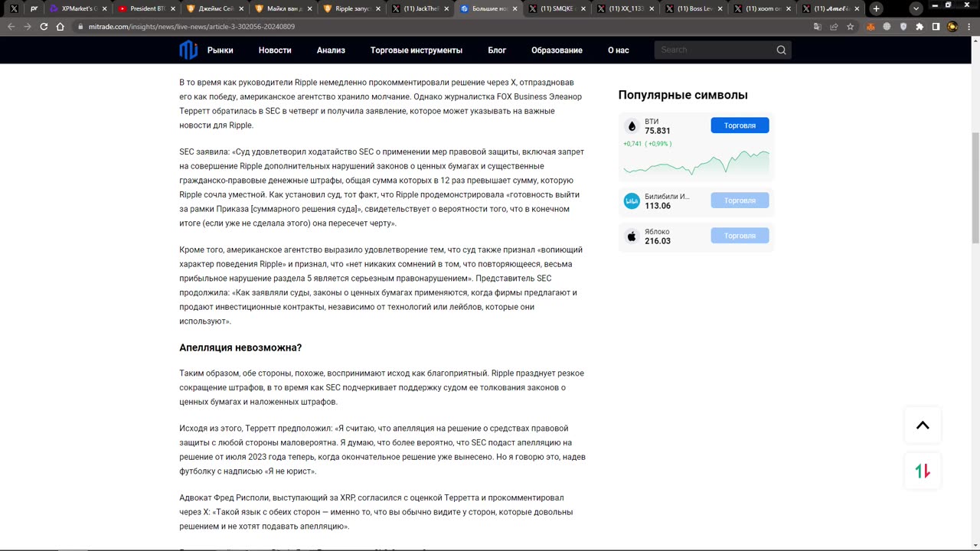980x551 pixels.
Task: Switch to the first X tab
Action: tap(13, 8)
